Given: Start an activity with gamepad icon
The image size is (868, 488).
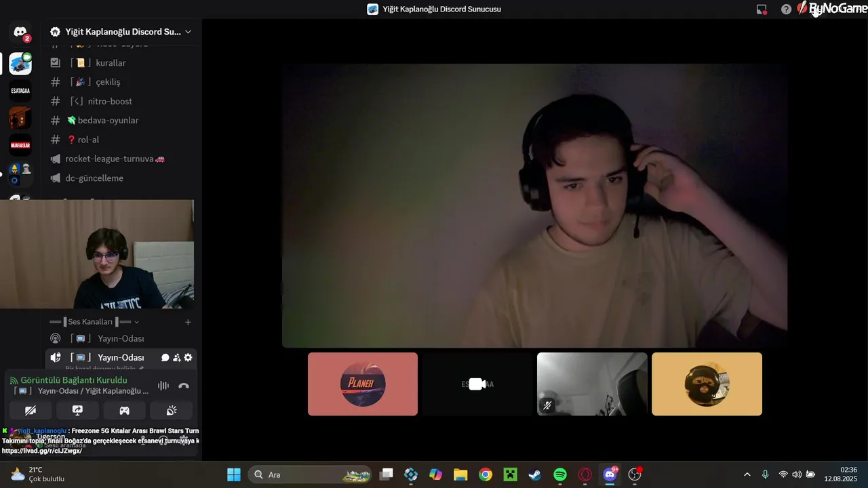Looking at the screenshot, I should [125, 410].
